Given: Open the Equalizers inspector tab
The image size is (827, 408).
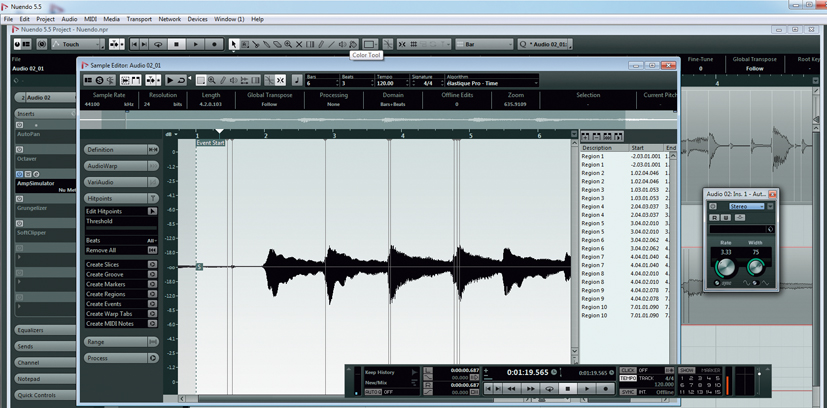Looking at the screenshot, I should click(x=45, y=331).
